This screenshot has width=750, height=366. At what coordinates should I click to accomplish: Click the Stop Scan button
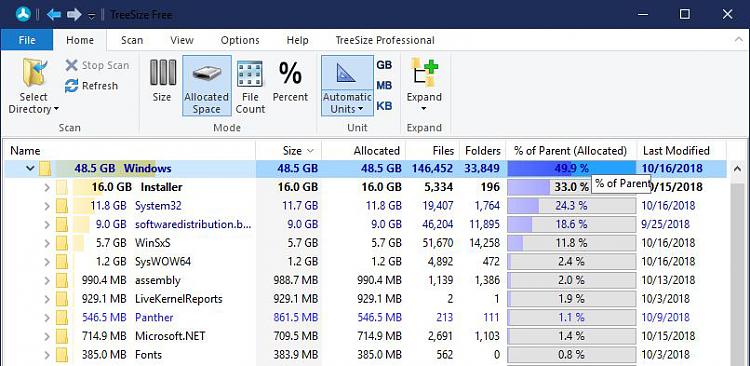pyautogui.click(x=97, y=66)
